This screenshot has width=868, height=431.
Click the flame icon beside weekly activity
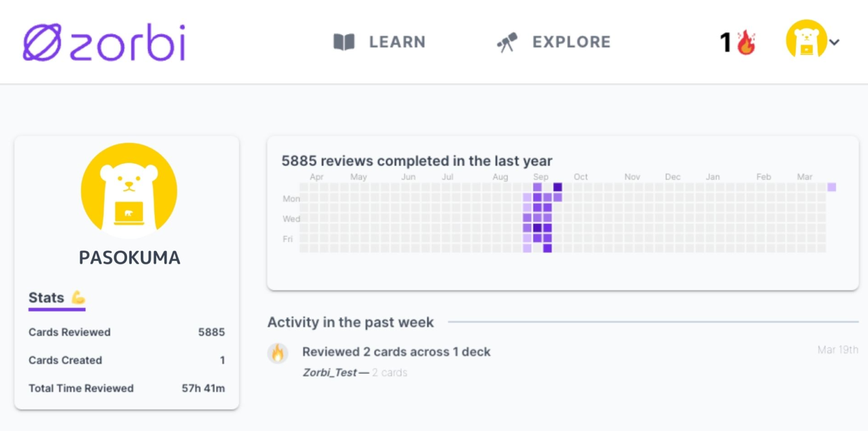277,353
